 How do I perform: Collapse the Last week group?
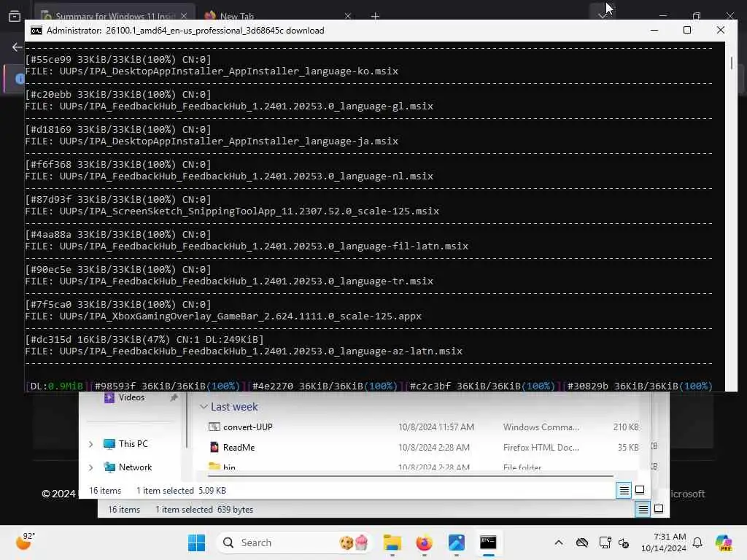pyautogui.click(x=204, y=407)
